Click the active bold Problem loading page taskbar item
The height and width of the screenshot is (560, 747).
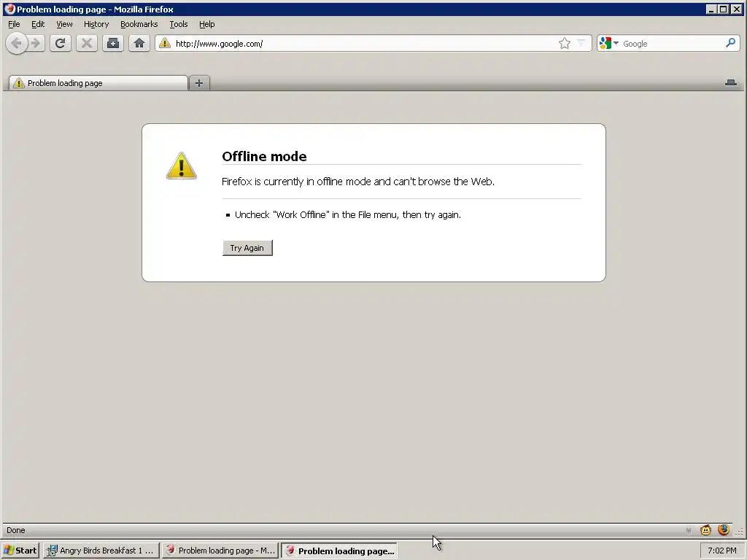tap(339, 551)
